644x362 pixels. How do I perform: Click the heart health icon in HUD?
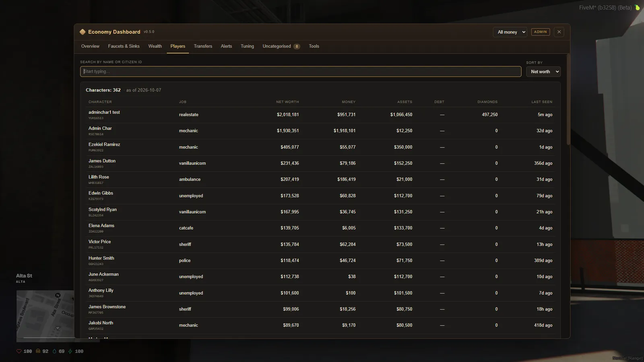pyautogui.click(x=19, y=351)
